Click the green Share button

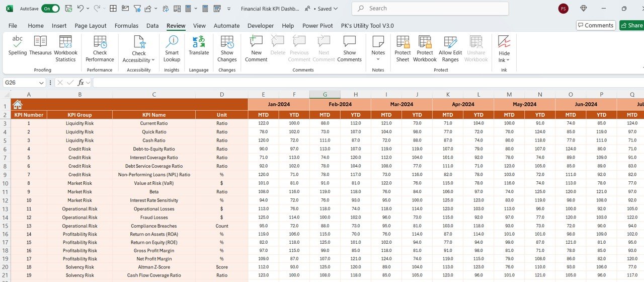coord(632,25)
